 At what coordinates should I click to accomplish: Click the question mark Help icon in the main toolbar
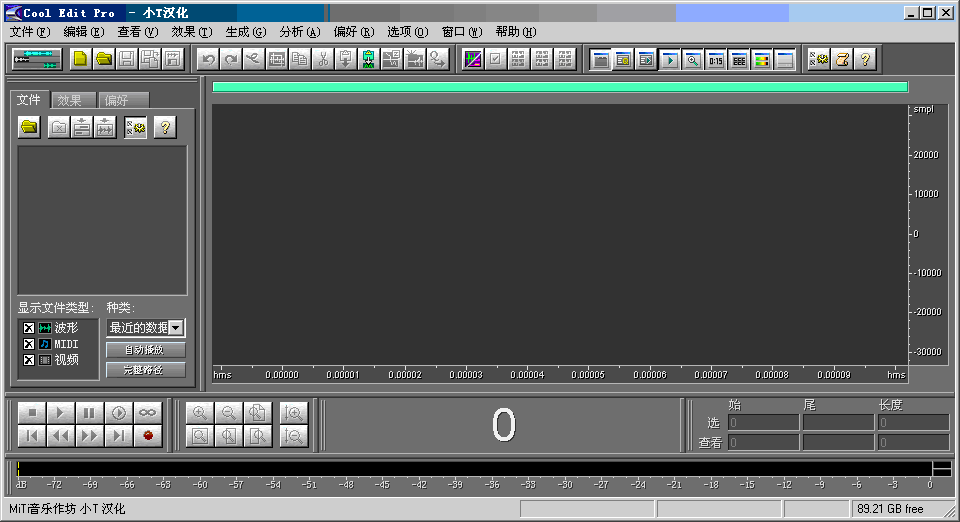[865, 59]
